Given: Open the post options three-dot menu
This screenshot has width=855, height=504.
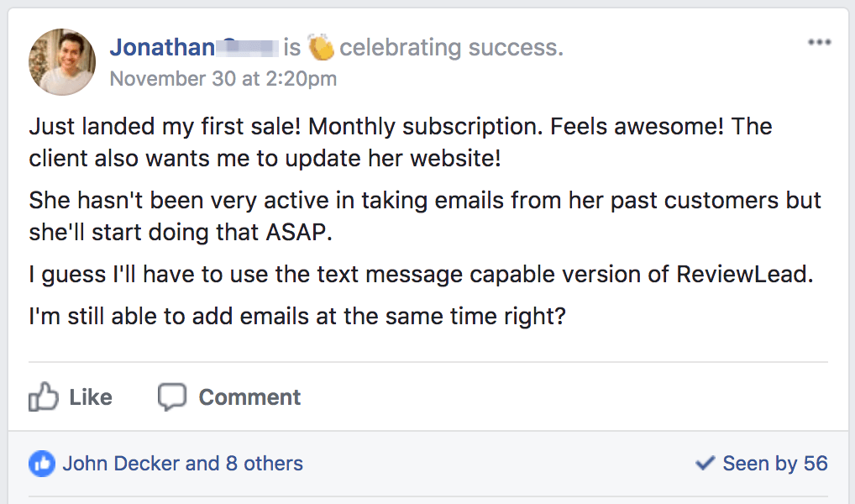Looking at the screenshot, I should coord(819,42).
